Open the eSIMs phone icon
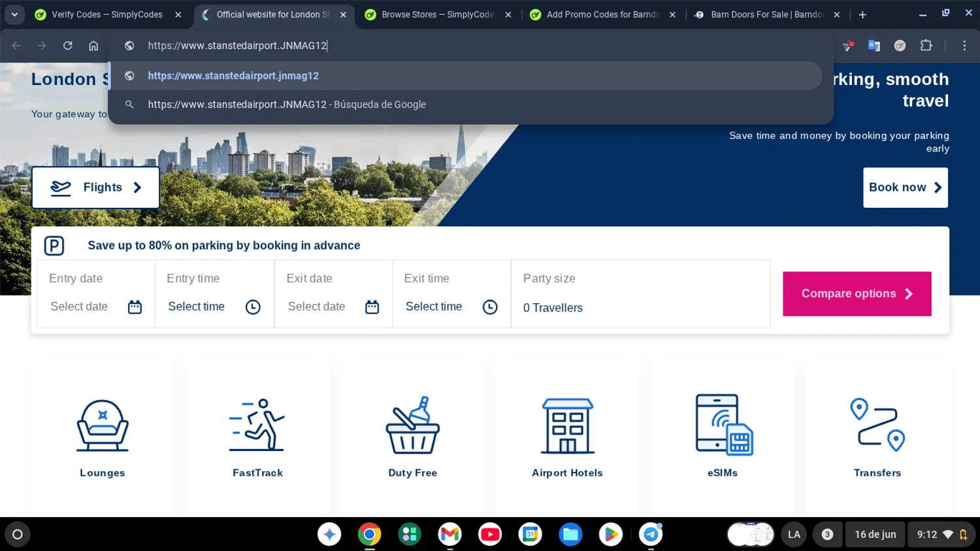This screenshot has width=980, height=551. 724,425
